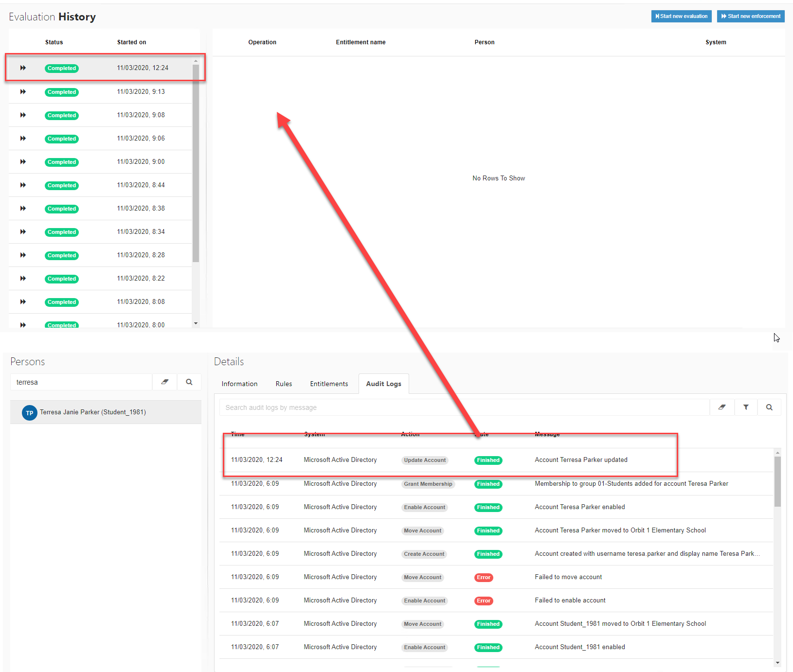The image size is (793, 672).
Task: Click Finished badge in Update Account row
Action: pos(488,460)
